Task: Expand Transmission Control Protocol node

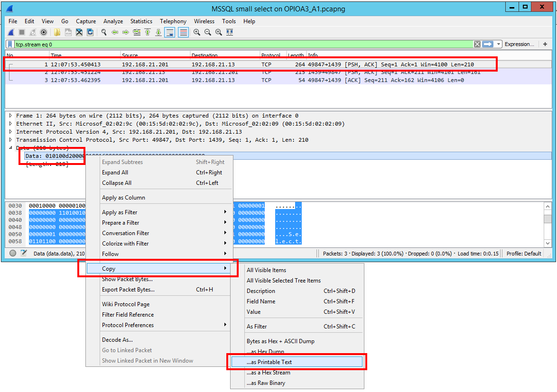Action: [x=10, y=140]
